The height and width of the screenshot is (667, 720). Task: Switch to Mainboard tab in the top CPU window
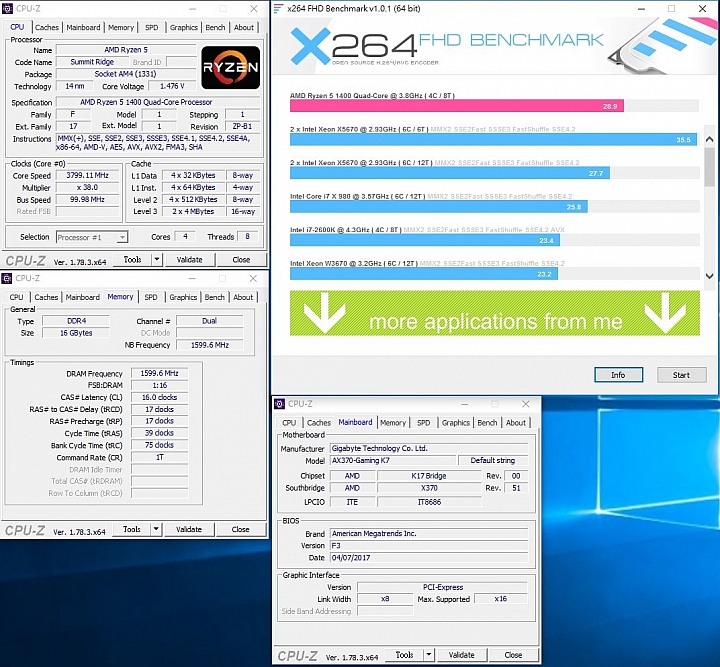(x=83, y=28)
